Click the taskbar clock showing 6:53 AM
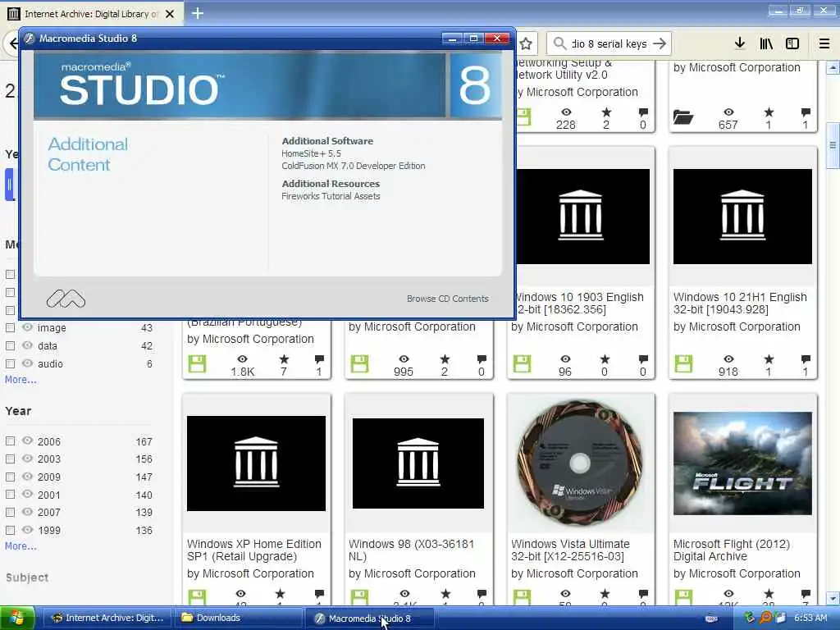Image resolution: width=840 pixels, height=630 pixels. tap(810, 619)
